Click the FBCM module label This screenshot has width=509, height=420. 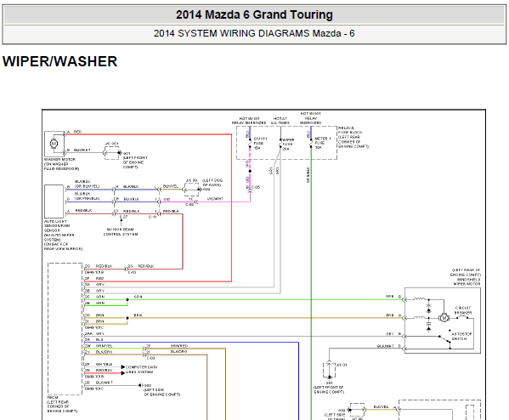[53, 398]
